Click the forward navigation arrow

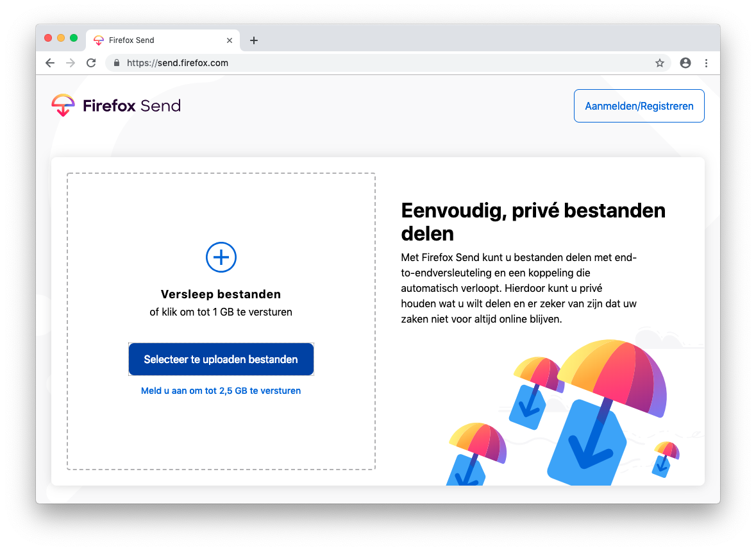tap(71, 63)
